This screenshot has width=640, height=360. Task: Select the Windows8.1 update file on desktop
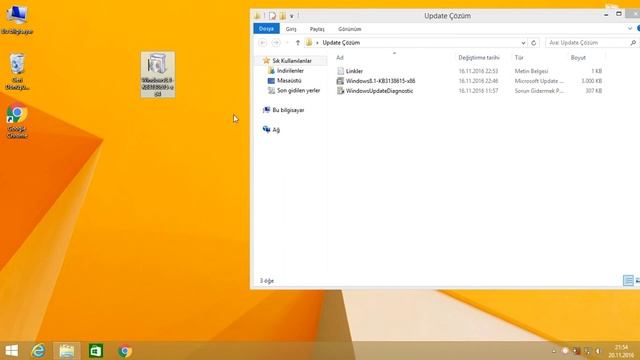158,75
